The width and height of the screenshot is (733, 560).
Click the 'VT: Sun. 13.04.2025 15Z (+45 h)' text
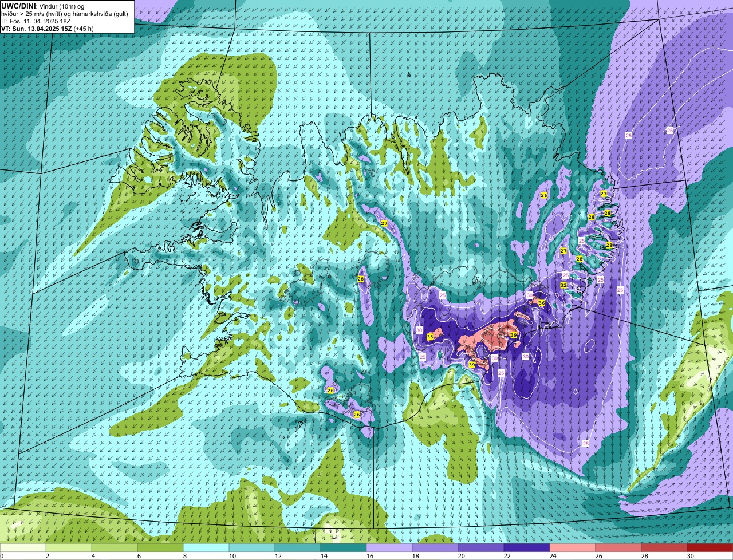click(x=48, y=28)
